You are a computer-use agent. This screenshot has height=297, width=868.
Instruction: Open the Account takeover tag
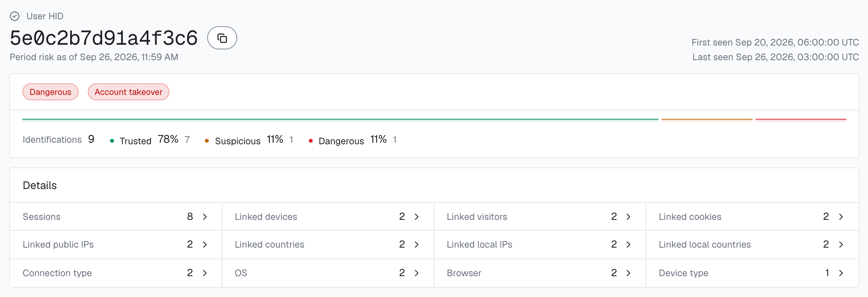point(129,92)
